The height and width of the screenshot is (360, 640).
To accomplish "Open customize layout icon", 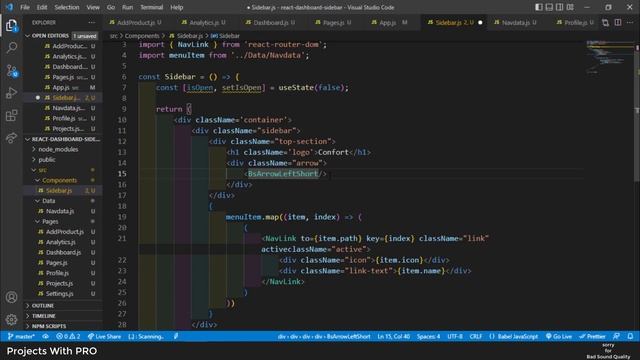I will [570, 7].
